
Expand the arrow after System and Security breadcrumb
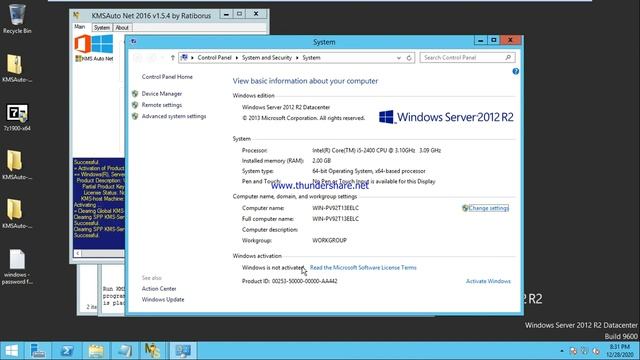tap(297, 58)
